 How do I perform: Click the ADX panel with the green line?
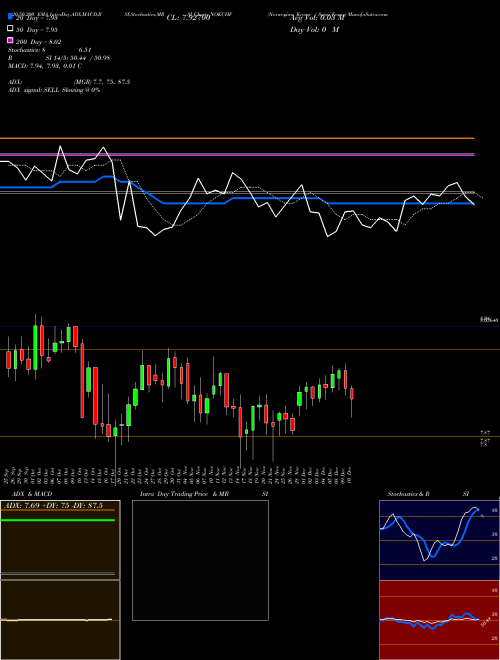[60, 540]
